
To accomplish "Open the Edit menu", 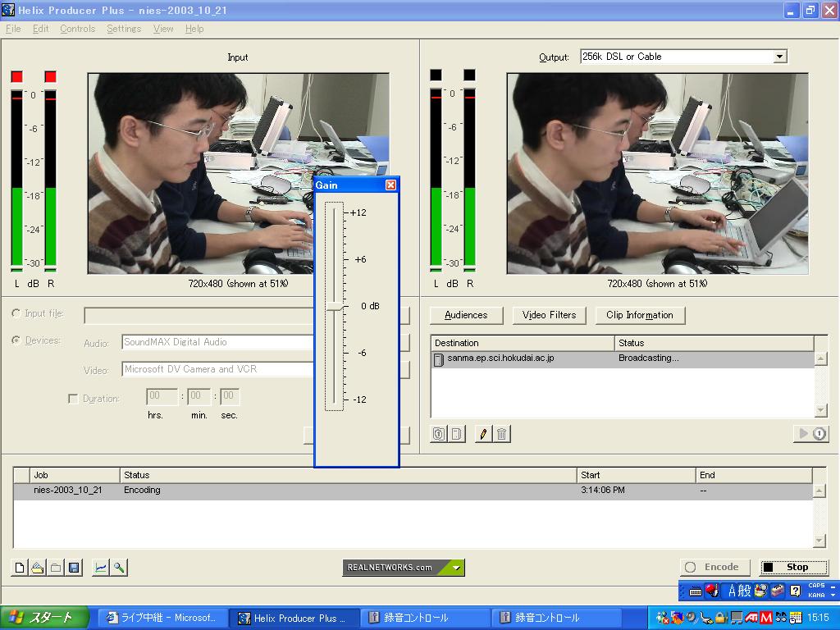I will point(41,29).
